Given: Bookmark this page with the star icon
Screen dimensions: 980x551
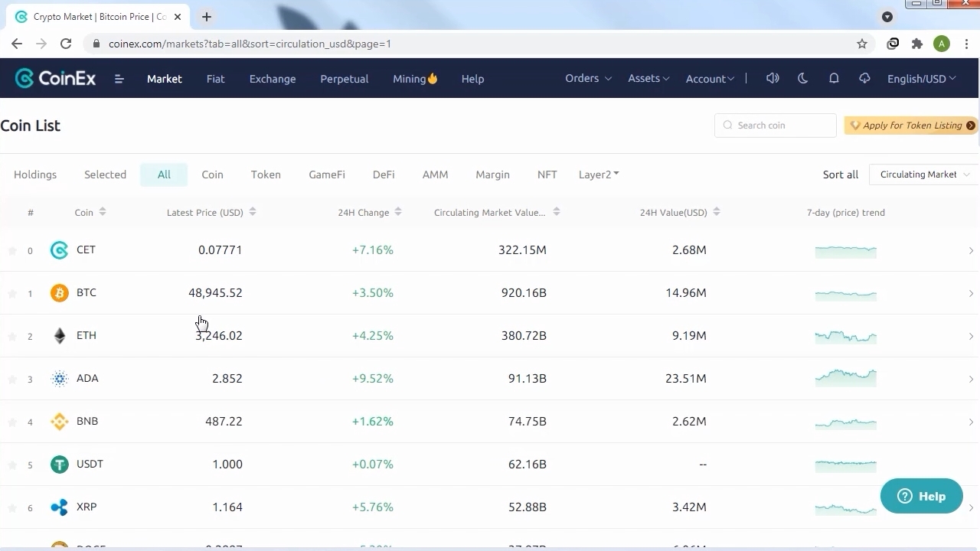Looking at the screenshot, I should (x=862, y=44).
